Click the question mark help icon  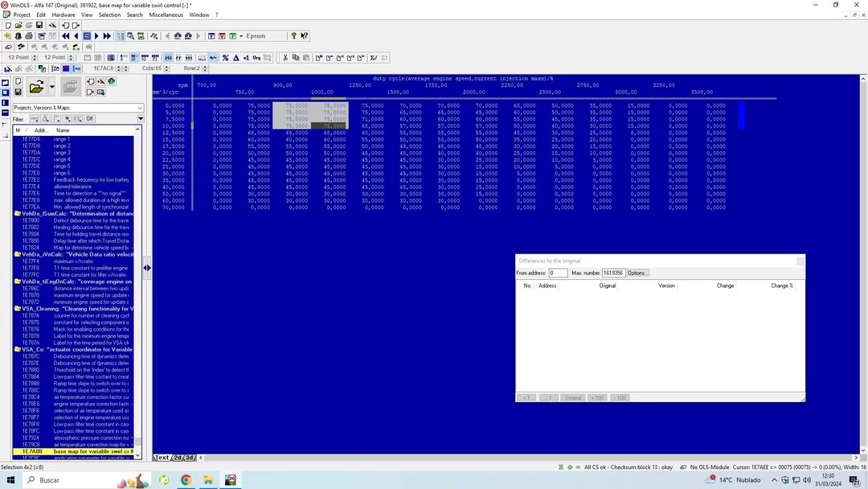click(294, 36)
